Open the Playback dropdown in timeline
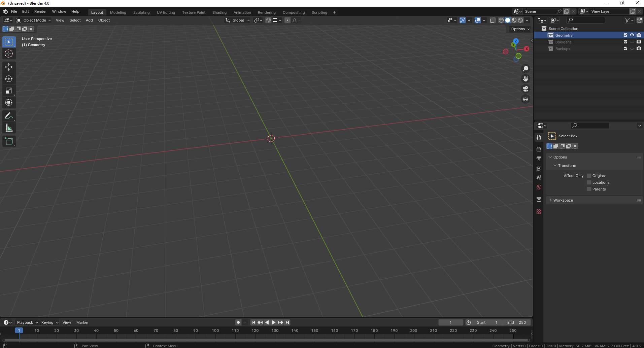The width and height of the screenshot is (644, 348). [27, 322]
